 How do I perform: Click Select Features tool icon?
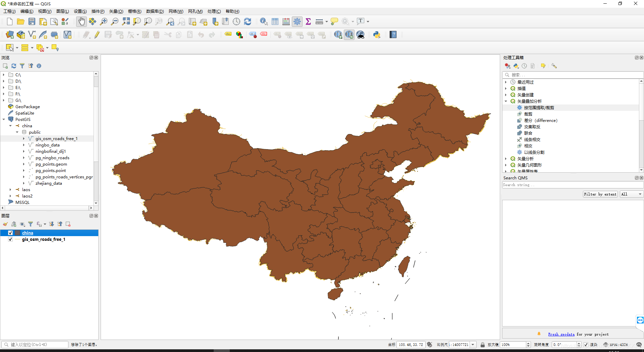(10, 48)
